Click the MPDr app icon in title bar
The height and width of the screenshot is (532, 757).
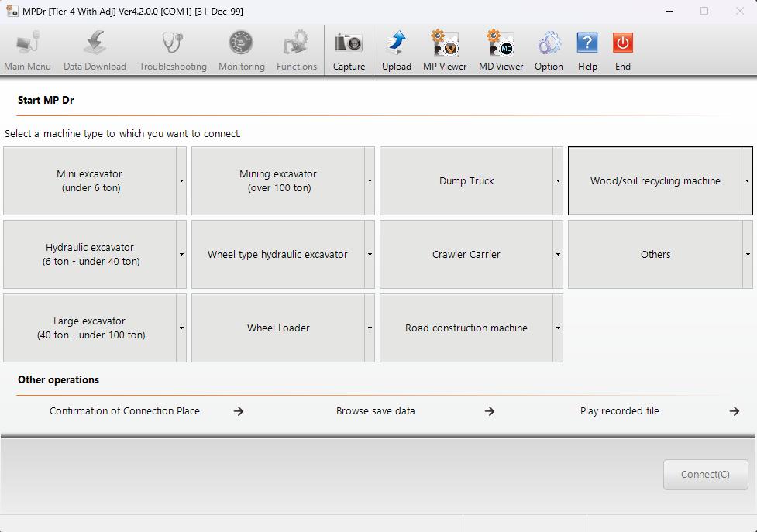click(12, 11)
